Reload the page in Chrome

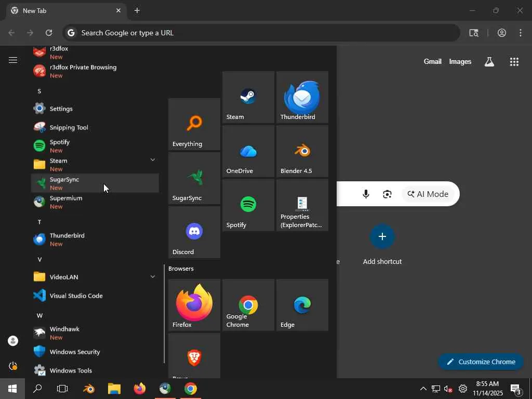[x=49, y=33]
